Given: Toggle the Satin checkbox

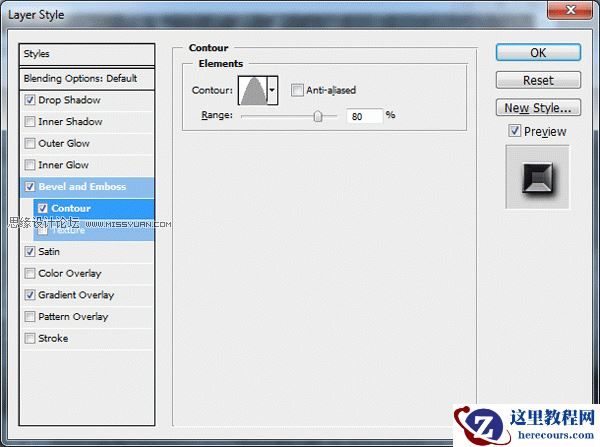Looking at the screenshot, I should [x=30, y=252].
